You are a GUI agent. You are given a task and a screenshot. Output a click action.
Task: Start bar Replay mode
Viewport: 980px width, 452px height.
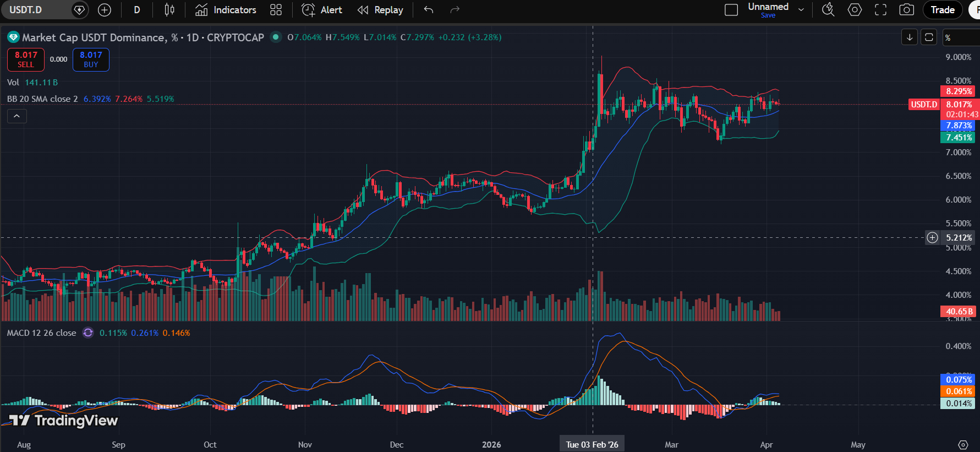pyautogui.click(x=380, y=10)
